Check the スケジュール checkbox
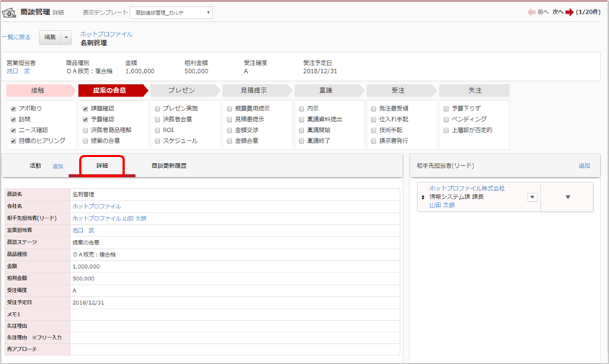 157,141
